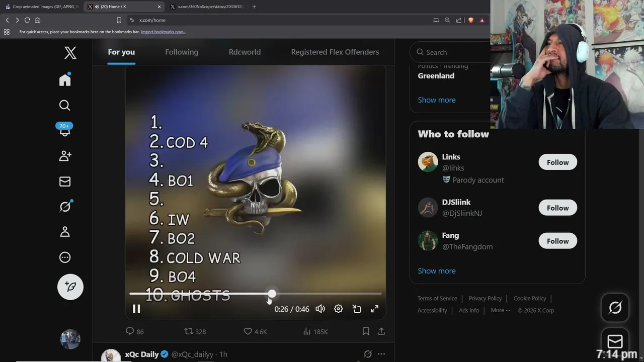
Task: Open Ads info footer link
Action: pyautogui.click(x=469, y=310)
